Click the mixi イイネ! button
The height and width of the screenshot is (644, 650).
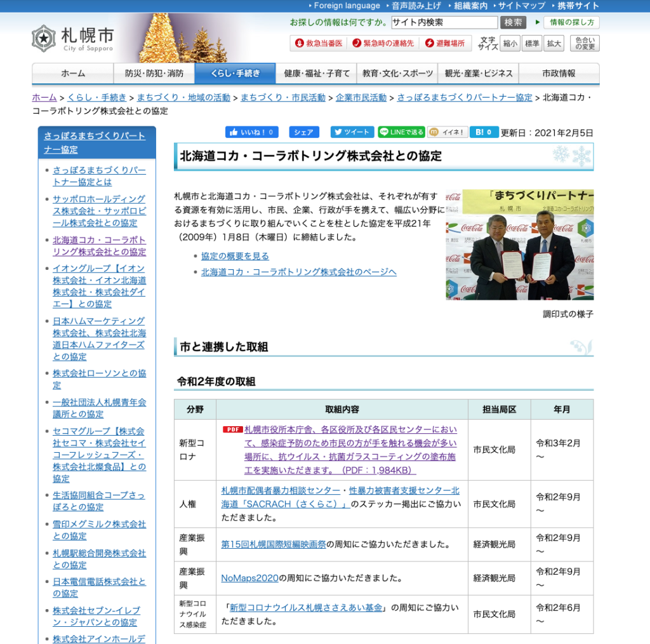coord(448,132)
